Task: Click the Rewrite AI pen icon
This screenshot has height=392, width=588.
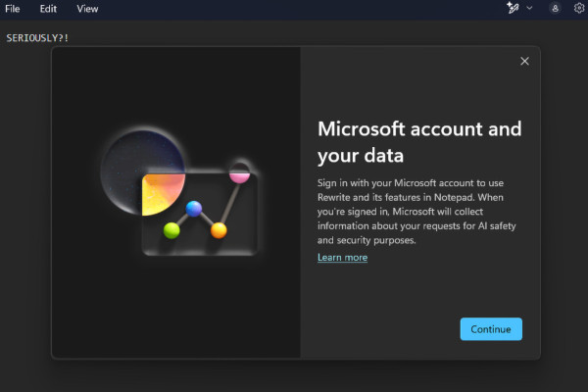Action: pyautogui.click(x=513, y=8)
